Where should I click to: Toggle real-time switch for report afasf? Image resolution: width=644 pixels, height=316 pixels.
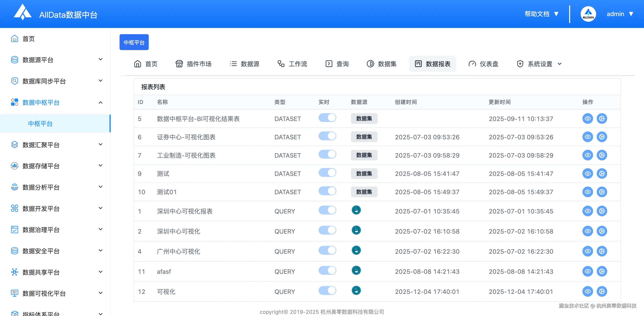(x=327, y=270)
